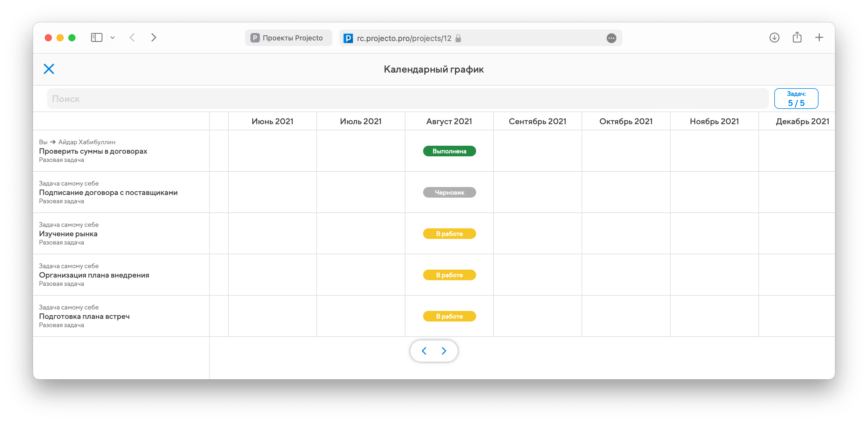
Task: Click В работе badge for Изучение рынка
Action: pyautogui.click(x=449, y=234)
